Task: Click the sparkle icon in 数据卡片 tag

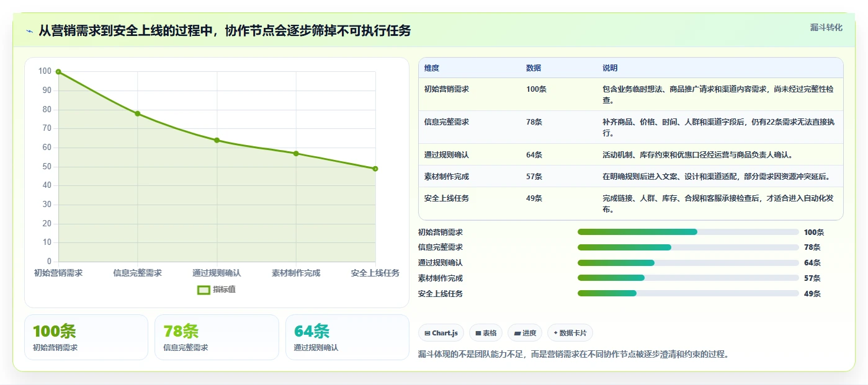Action: [555, 333]
